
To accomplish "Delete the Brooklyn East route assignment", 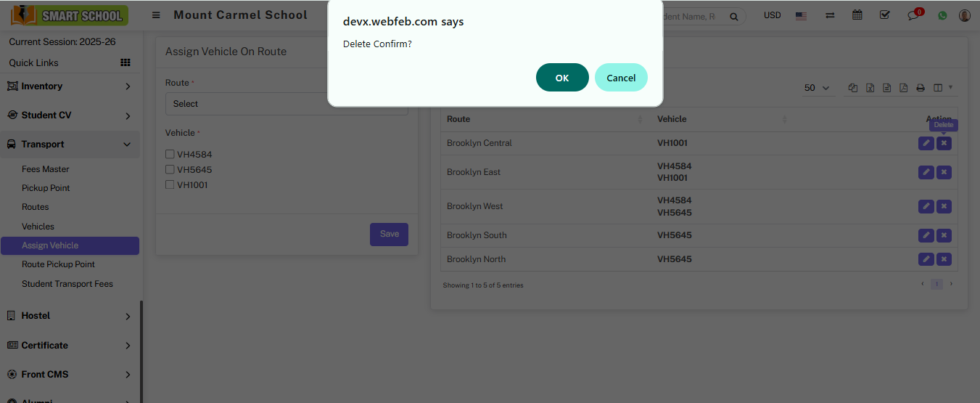I will (x=944, y=172).
